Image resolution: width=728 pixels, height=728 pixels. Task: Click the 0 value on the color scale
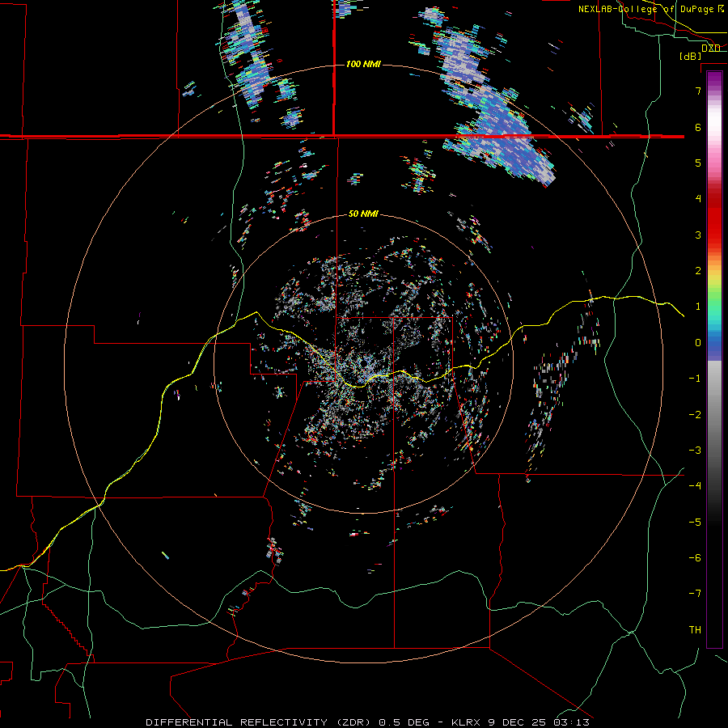(x=698, y=343)
